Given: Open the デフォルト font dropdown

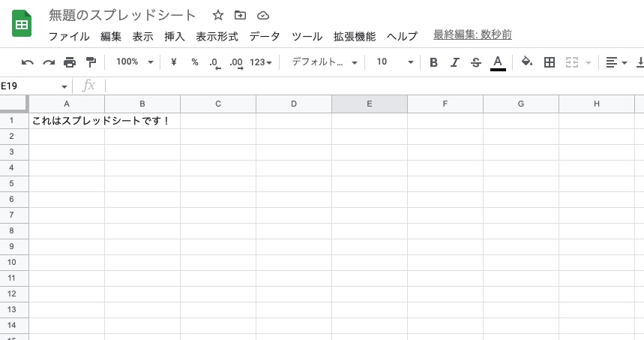Looking at the screenshot, I should [325, 62].
